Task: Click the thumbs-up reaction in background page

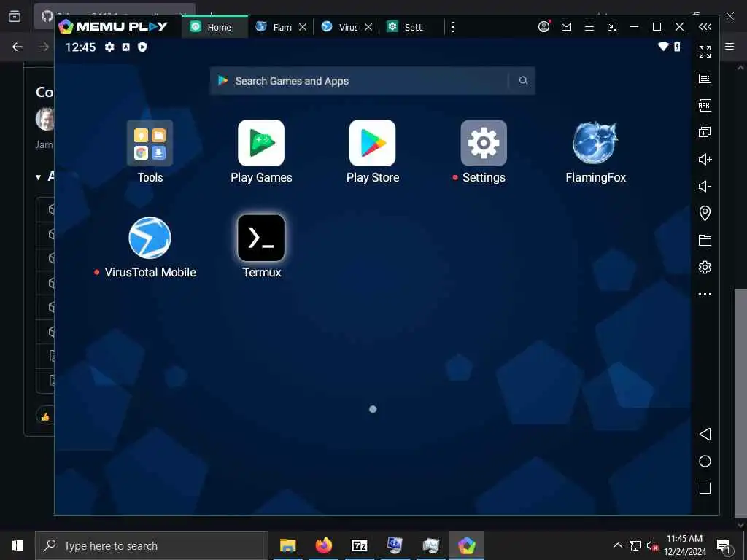Action: tap(45, 416)
